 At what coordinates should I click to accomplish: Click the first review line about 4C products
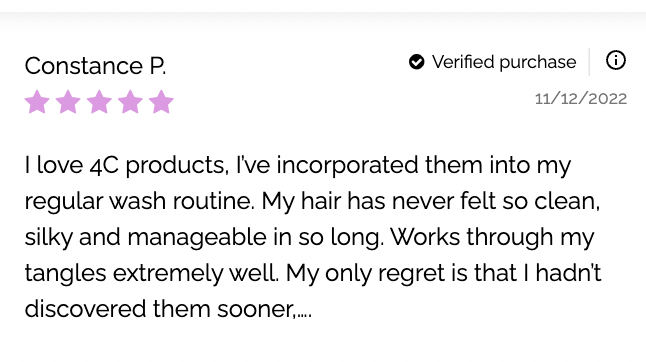click(x=298, y=166)
